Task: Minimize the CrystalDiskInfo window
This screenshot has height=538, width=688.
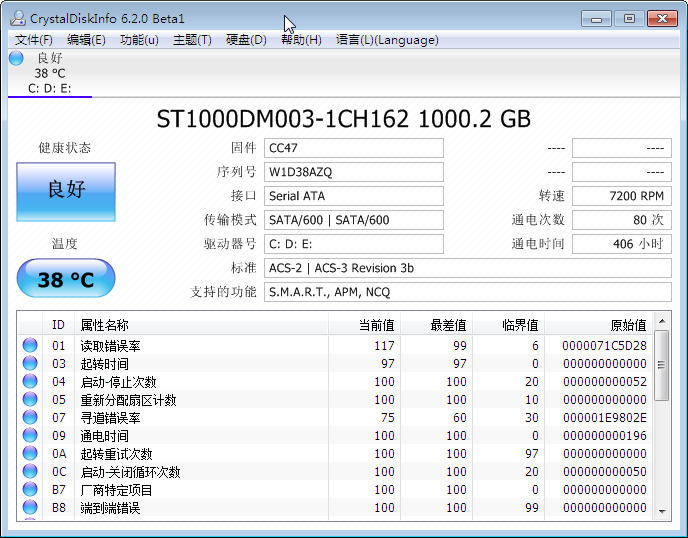Action: pyautogui.click(x=596, y=18)
